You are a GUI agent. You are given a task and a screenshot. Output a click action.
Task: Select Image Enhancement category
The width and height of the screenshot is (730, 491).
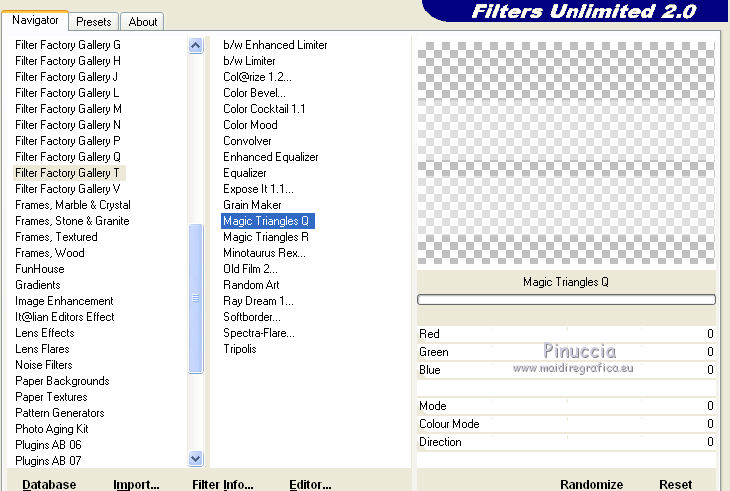pyautogui.click(x=64, y=301)
